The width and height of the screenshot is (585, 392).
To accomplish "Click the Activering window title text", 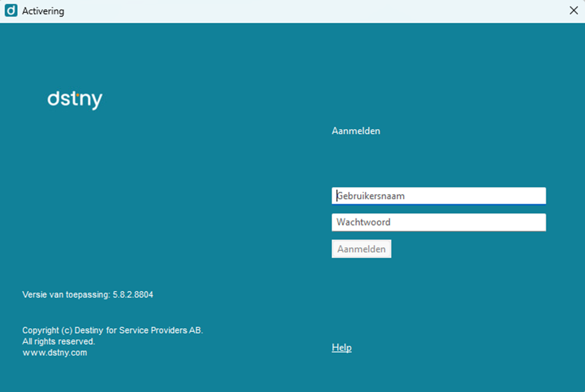I will click(43, 11).
